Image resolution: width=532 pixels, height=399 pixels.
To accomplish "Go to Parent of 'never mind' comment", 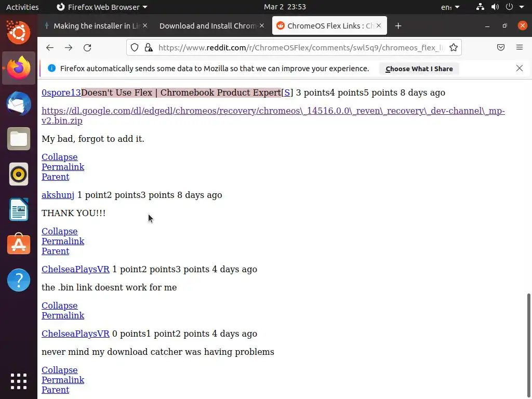I will 55,390.
